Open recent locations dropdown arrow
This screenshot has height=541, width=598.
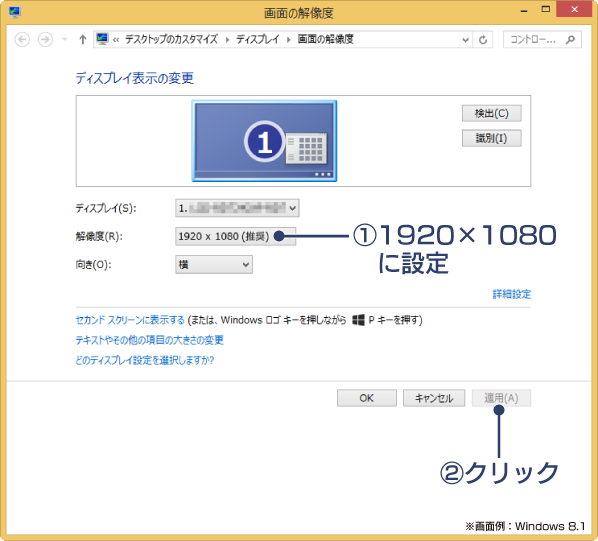[x=64, y=39]
